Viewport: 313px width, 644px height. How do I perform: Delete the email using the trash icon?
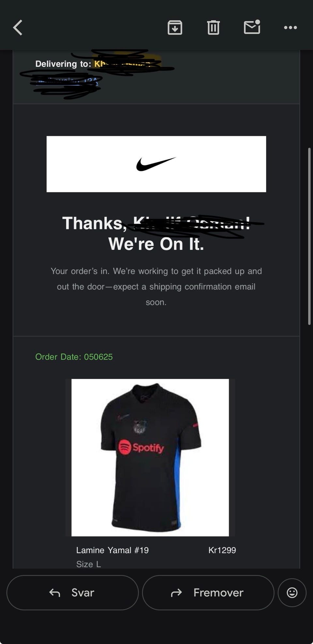tap(213, 27)
